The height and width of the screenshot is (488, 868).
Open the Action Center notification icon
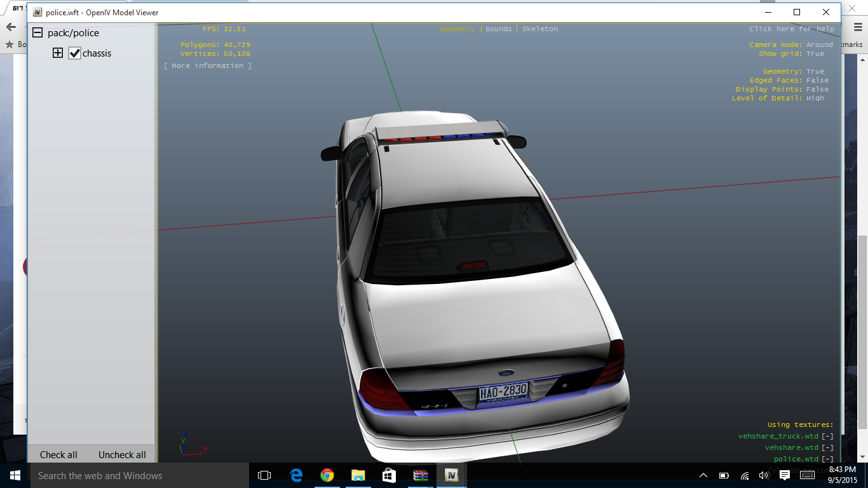coord(785,475)
